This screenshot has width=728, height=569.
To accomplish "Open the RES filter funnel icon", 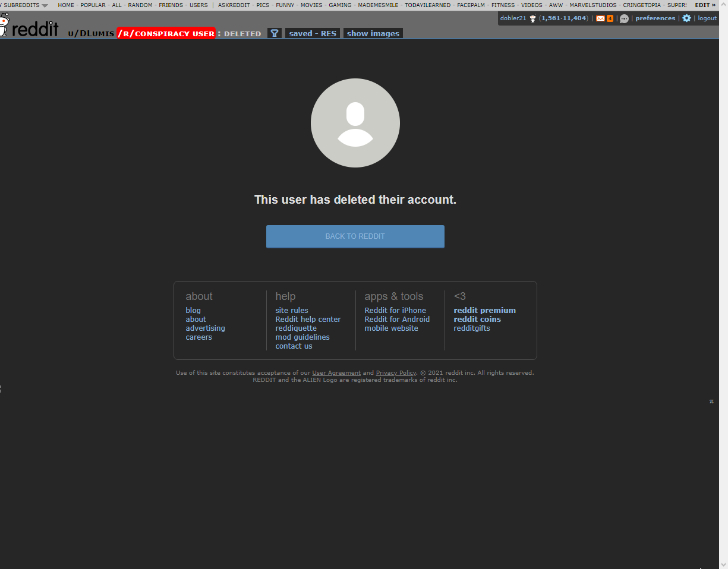I will point(274,33).
